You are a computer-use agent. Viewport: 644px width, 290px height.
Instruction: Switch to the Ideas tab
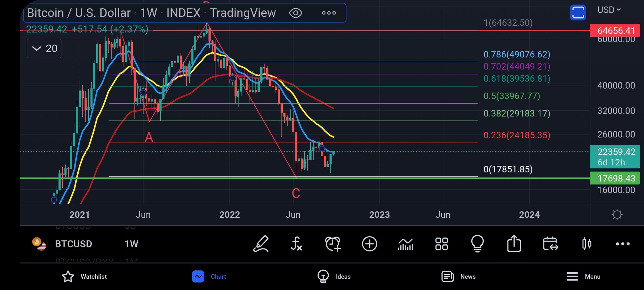coord(334,276)
